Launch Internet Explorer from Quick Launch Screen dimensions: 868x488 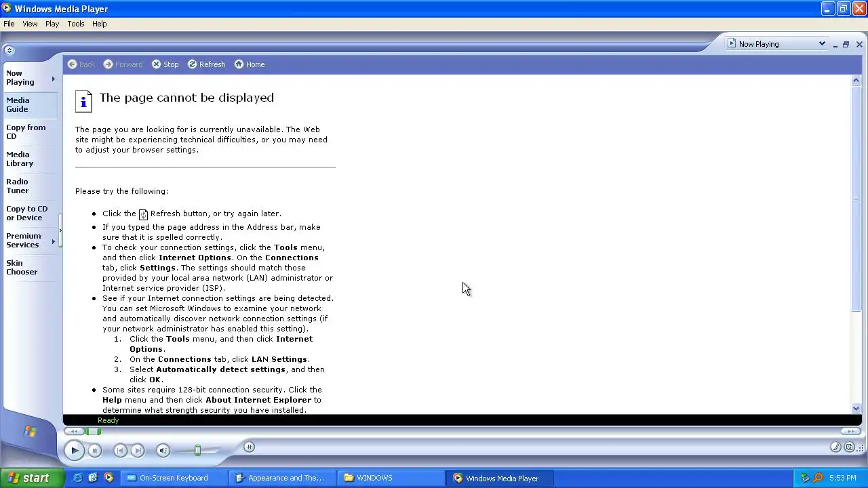pyautogui.click(x=78, y=478)
